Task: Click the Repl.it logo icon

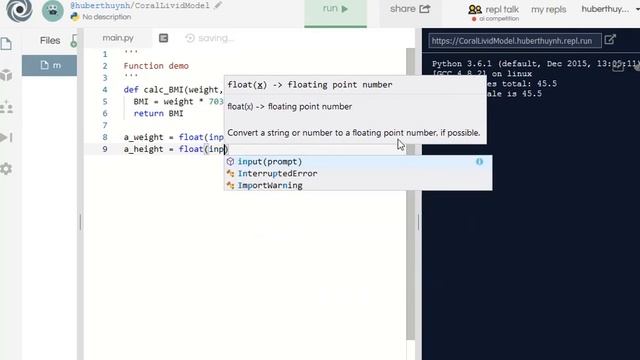Action: [x=19, y=10]
